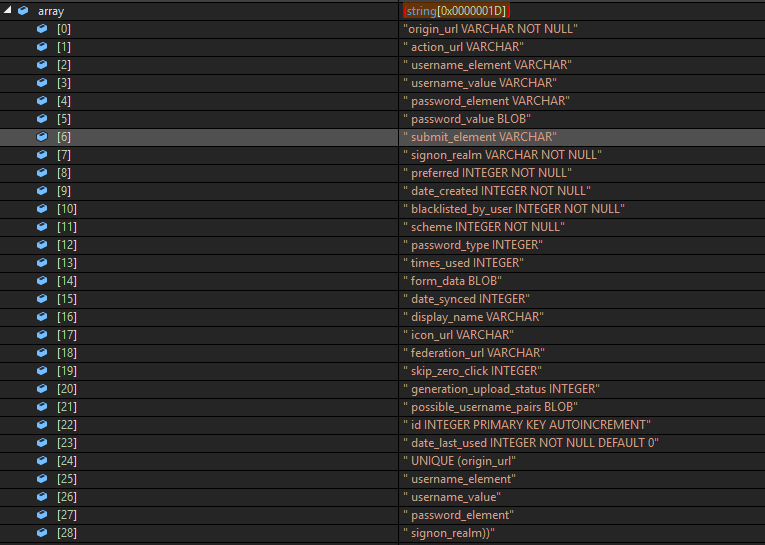Collapse the array tree node arrow
The height and width of the screenshot is (545, 765).
[x=8, y=10]
